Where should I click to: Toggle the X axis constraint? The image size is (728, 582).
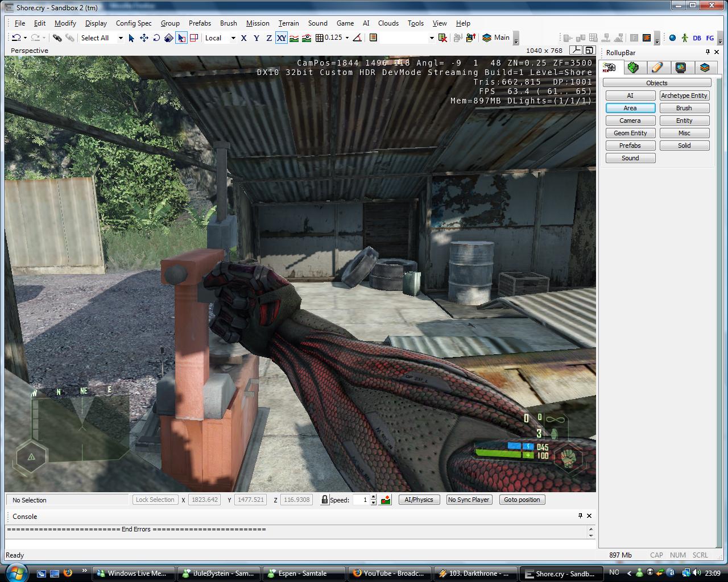[x=244, y=38]
